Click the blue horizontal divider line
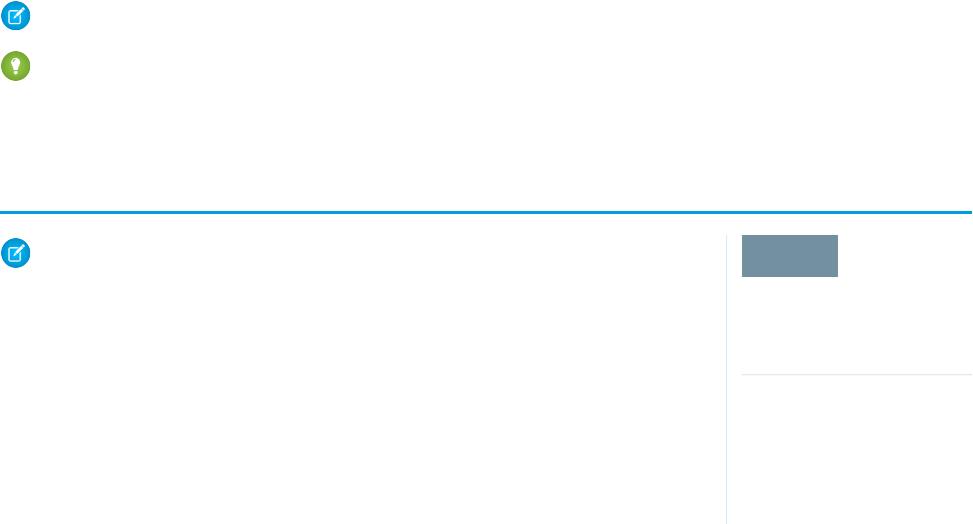 click(x=486, y=212)
